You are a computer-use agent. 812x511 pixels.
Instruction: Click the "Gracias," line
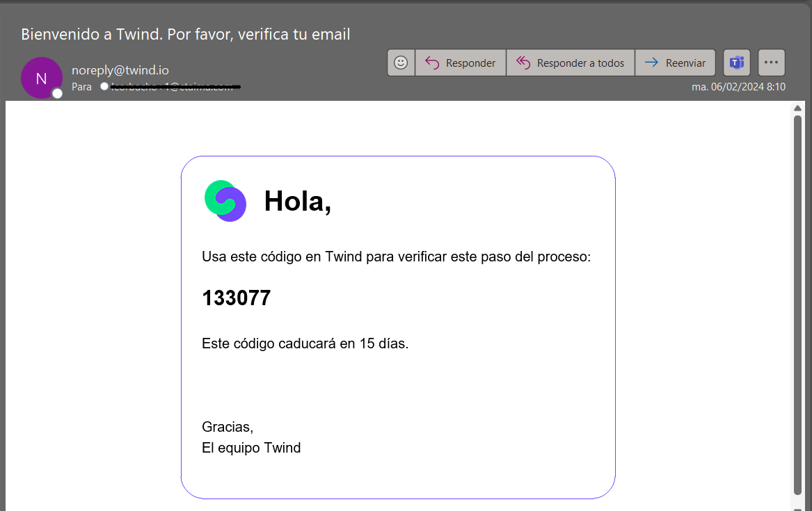click(x=228, y=427)
